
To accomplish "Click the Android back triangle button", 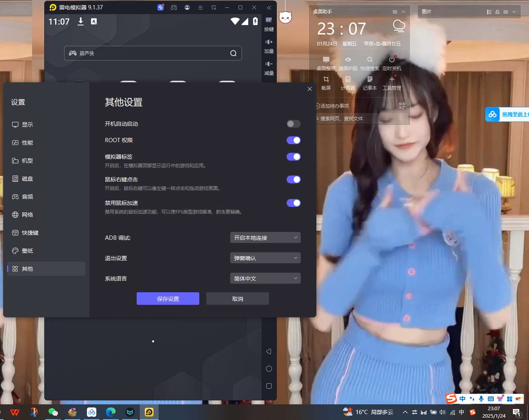I will coord(269,351).
